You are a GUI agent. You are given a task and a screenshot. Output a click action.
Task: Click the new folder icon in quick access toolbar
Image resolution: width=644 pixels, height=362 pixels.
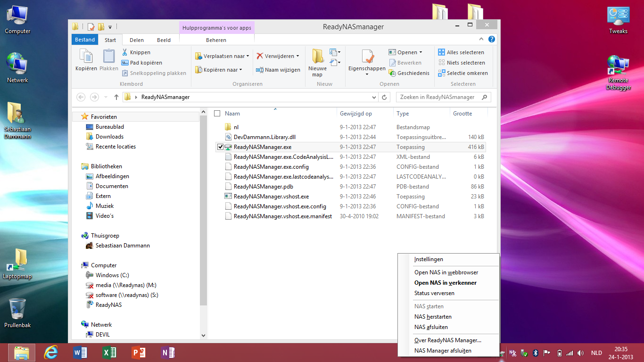coord(101,27)
